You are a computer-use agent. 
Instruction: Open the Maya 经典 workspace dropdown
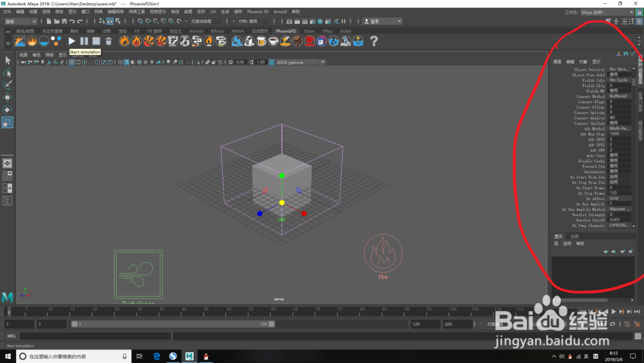tap(607, 12)
